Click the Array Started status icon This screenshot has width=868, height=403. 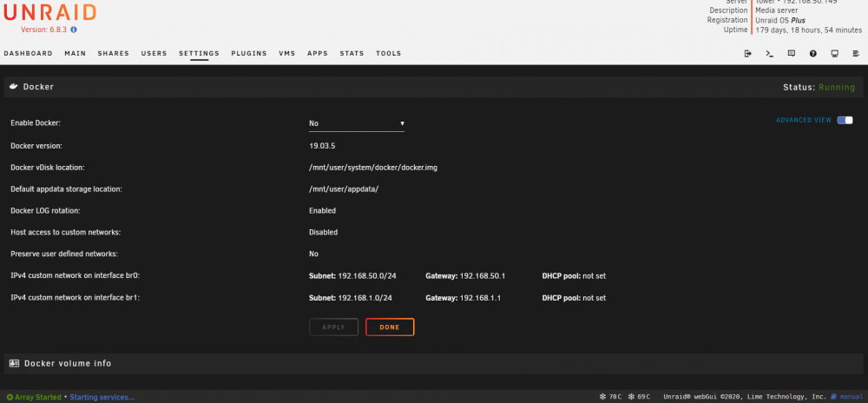coord(10,398)
